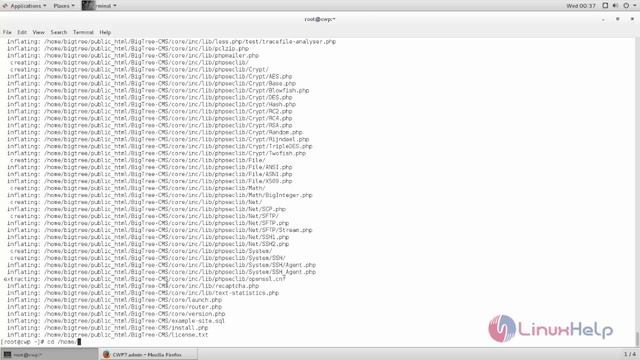
Task: Click the line ending with pclzip.php
Action: pos(128,49)
